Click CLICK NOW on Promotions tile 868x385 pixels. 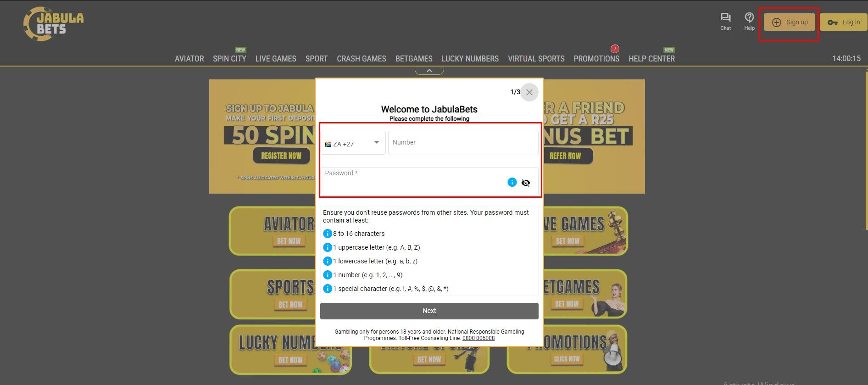point(567,359)
